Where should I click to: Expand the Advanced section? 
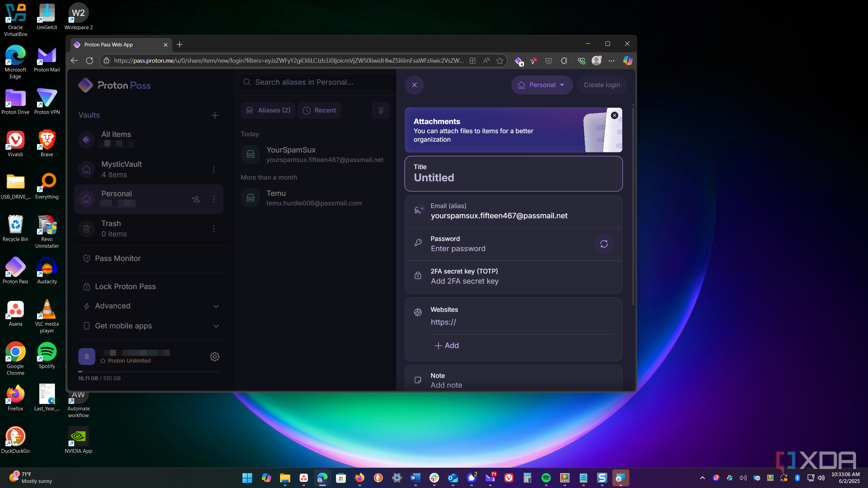point(151,306)
